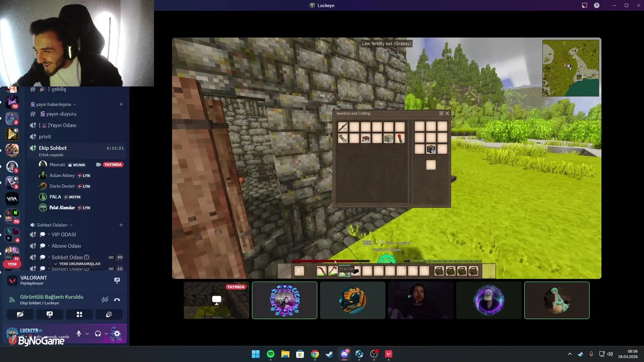This screenshot has width=644, height=362.
Task: Open headphone output options dropdown
Action: [x=106, y=334]
